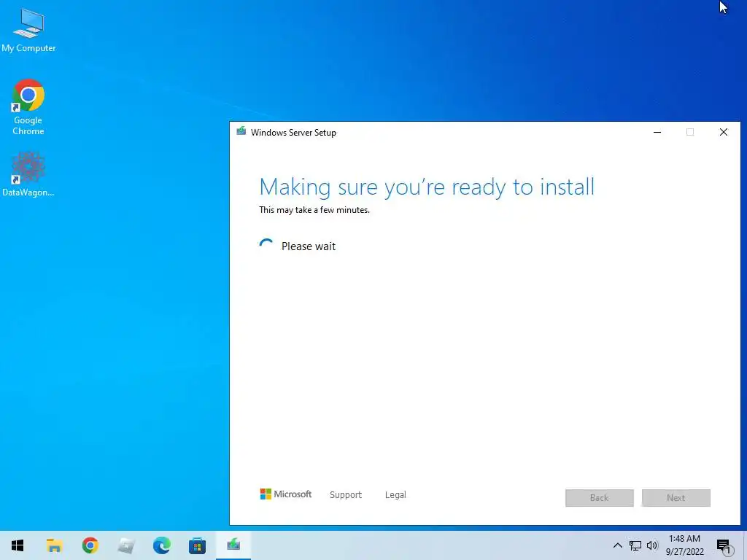Open My Computer desktop icon
Image resolution: width=747 pixels, height=560 pixels.
pos(28,30)
